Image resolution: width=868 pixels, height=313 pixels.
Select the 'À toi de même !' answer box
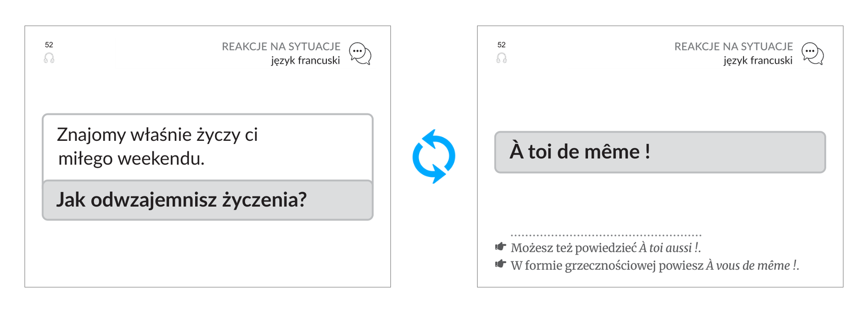(x=660, y=152)
